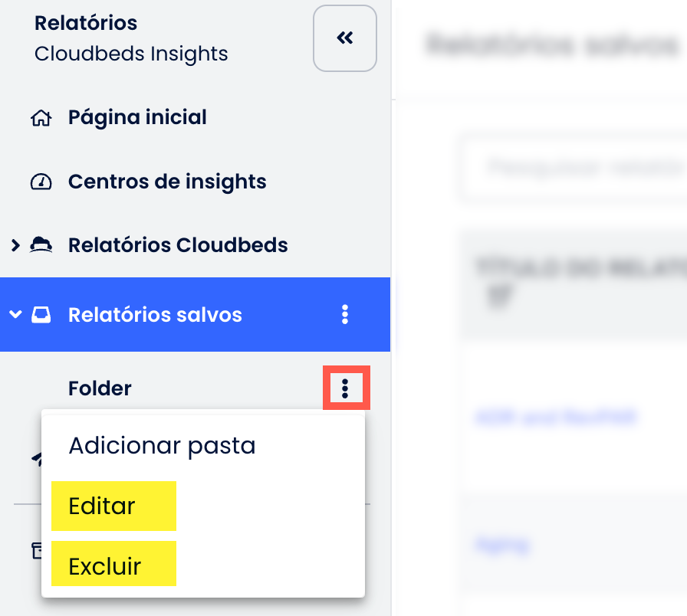
Task: Collapse the sidebar with the double-chevron button
Action: (345, 38)
